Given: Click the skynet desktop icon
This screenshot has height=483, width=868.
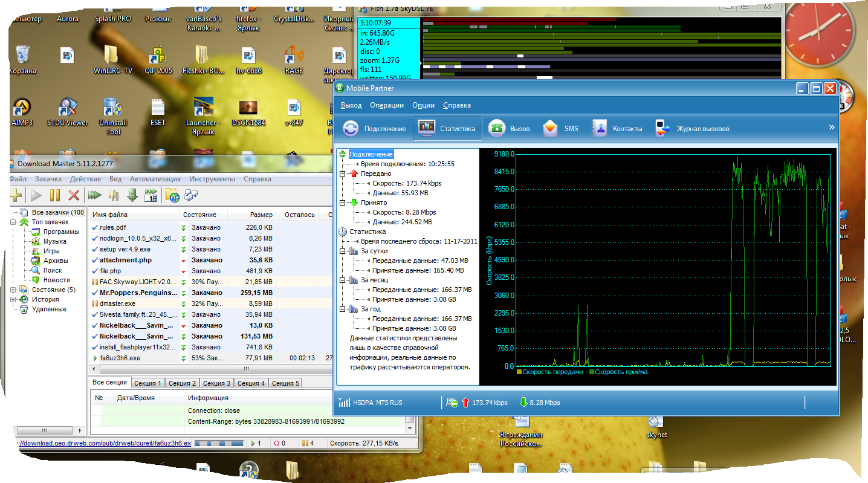Looking at the screenshot, I should tap(656, 427).
